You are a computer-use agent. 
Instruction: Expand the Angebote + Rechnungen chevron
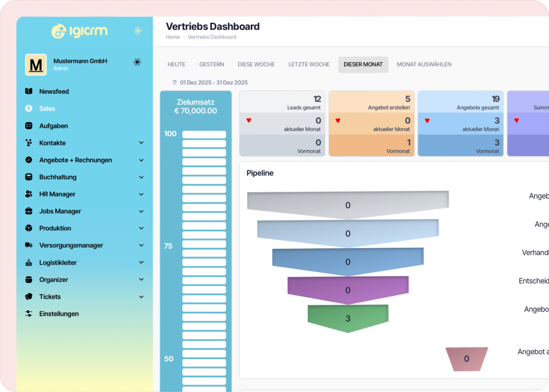(141, 160)
